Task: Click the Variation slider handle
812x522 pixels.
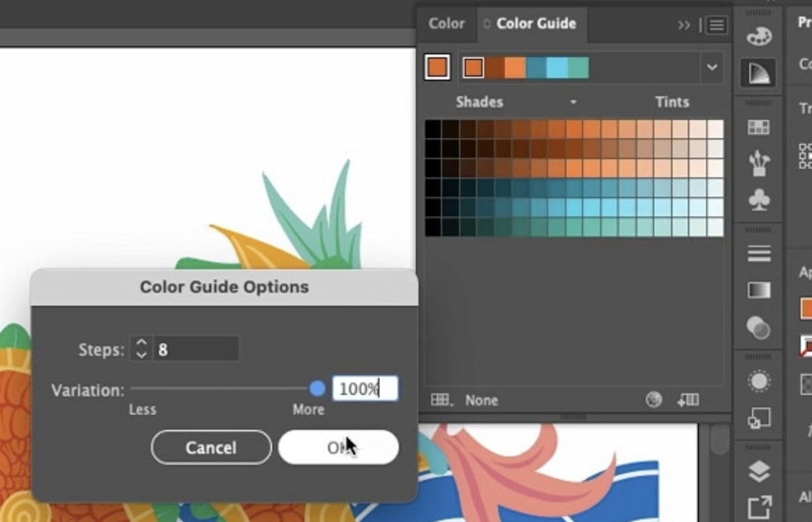Action: tap(317, 389)
